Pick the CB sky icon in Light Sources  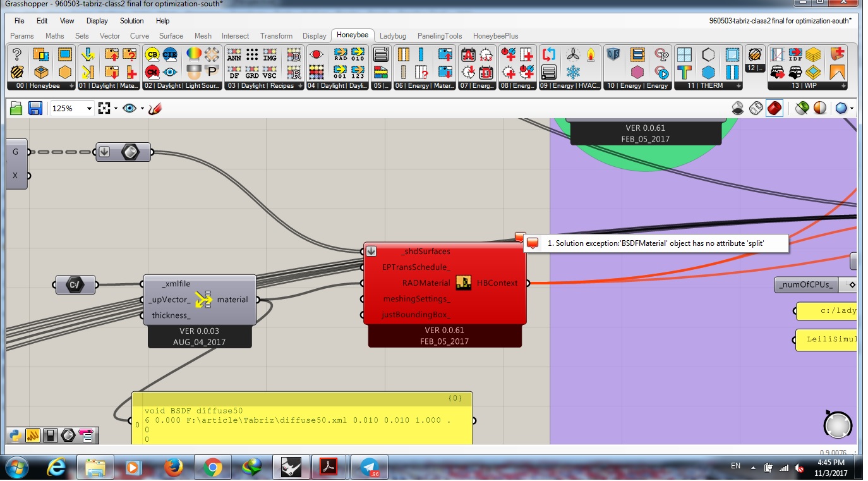pyautogui.click(x=152, y=54)
